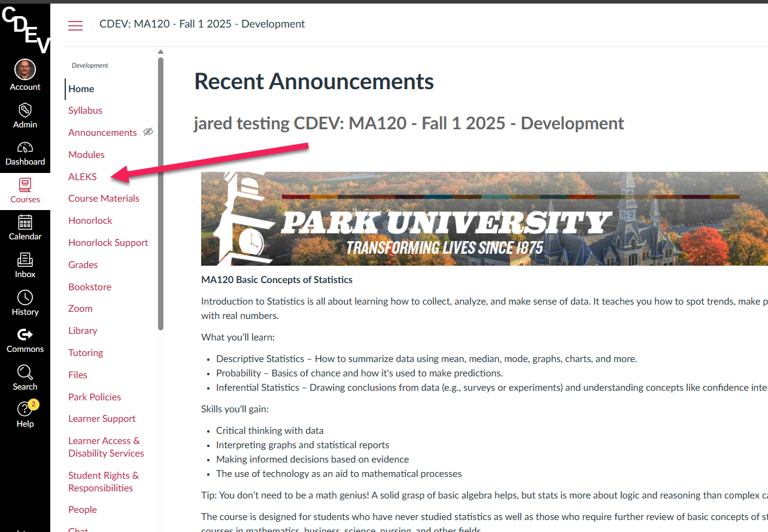The height and width of the screenshot is (532, 768).
Task: Open People in the course menu
Action: pos(83,509)
